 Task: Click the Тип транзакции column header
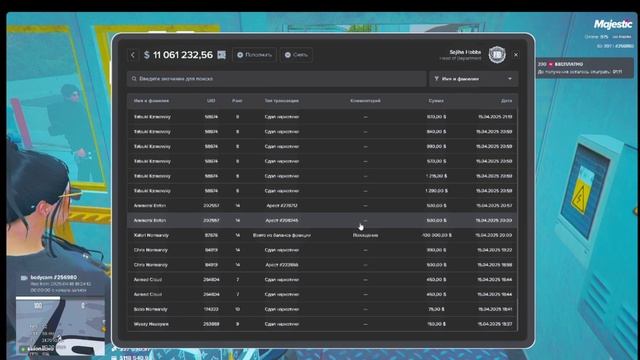coord(282,100)
